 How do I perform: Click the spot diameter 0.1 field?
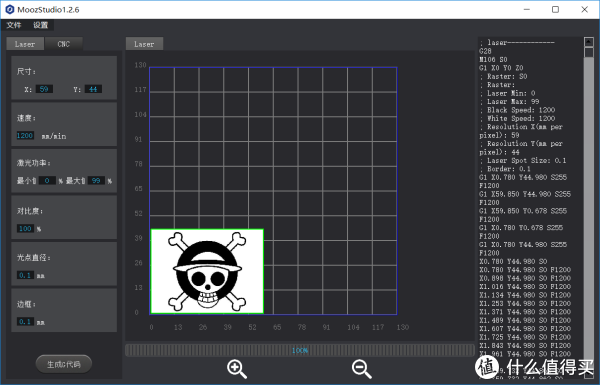tap(25, 275)
